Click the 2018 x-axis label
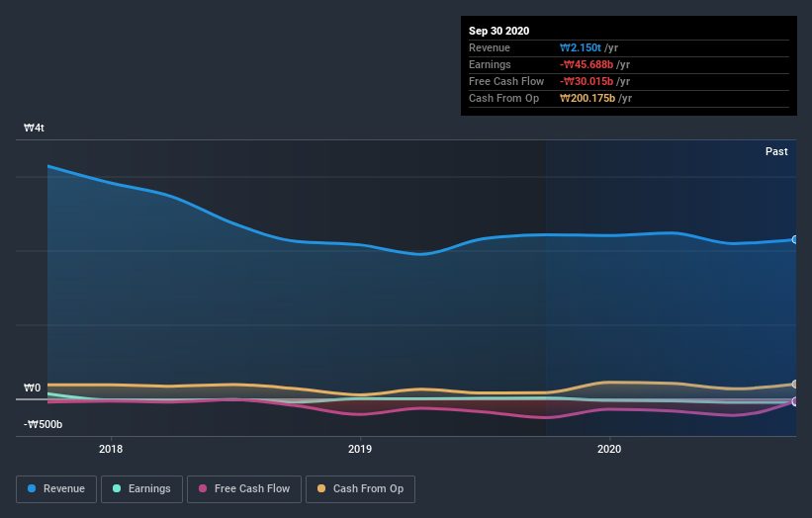Screen dimensions: 812x518 (x=111, y=449)
